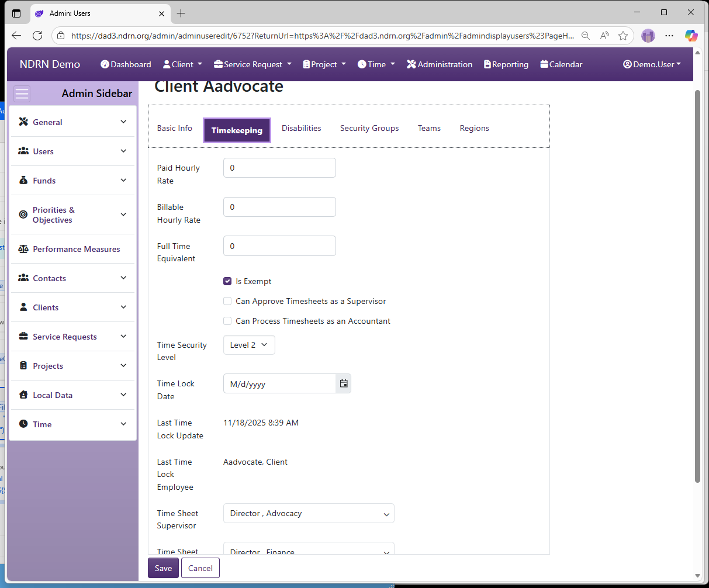Select the Timekeeping tab
Viewport: 709px width, 588px height.
coord(237,130)
